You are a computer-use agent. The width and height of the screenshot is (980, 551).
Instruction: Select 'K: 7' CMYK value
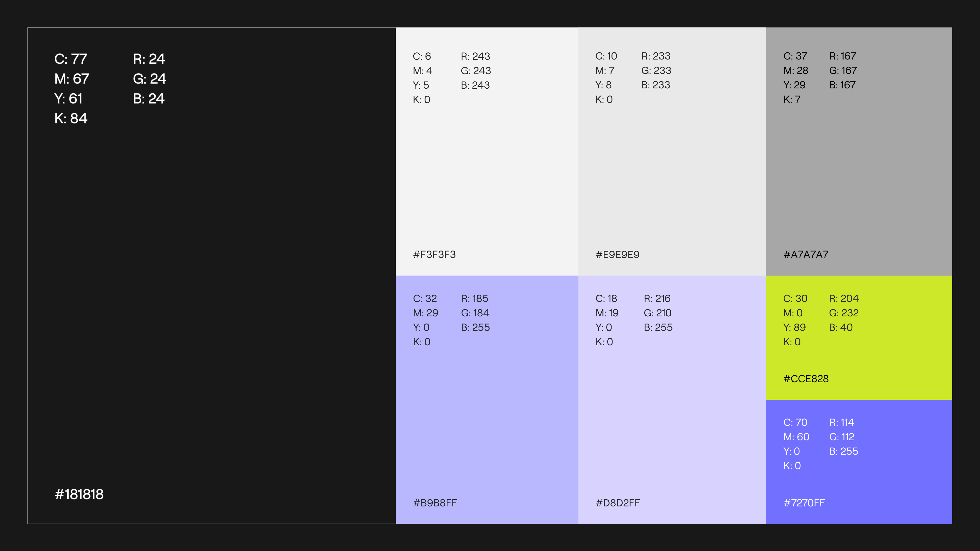[x=792, y=99]
